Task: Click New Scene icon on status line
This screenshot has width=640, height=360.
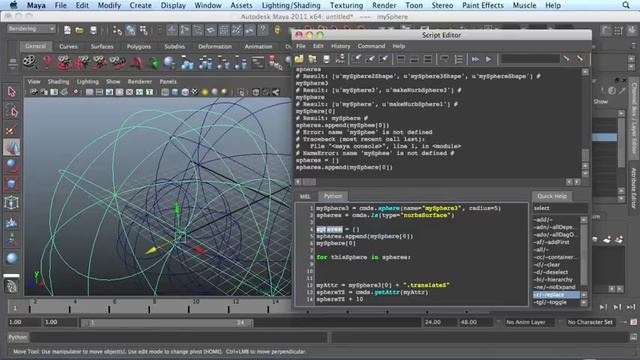Action: click(67, 30)
